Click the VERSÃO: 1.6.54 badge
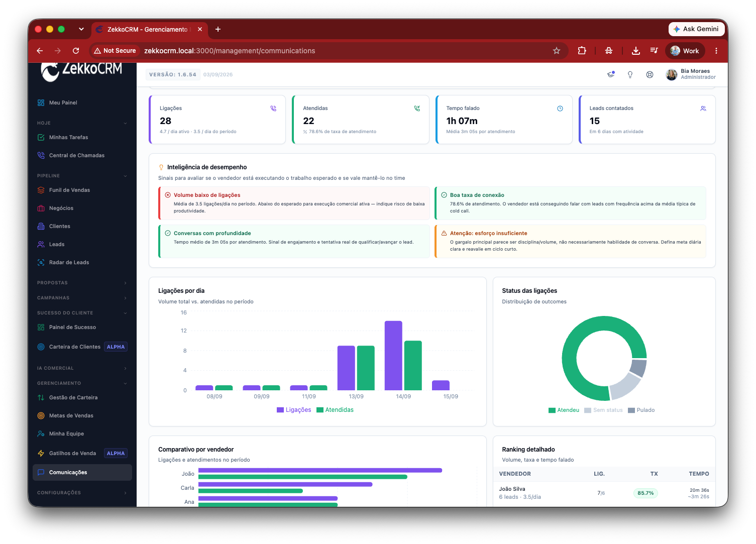 pos(173,74)
